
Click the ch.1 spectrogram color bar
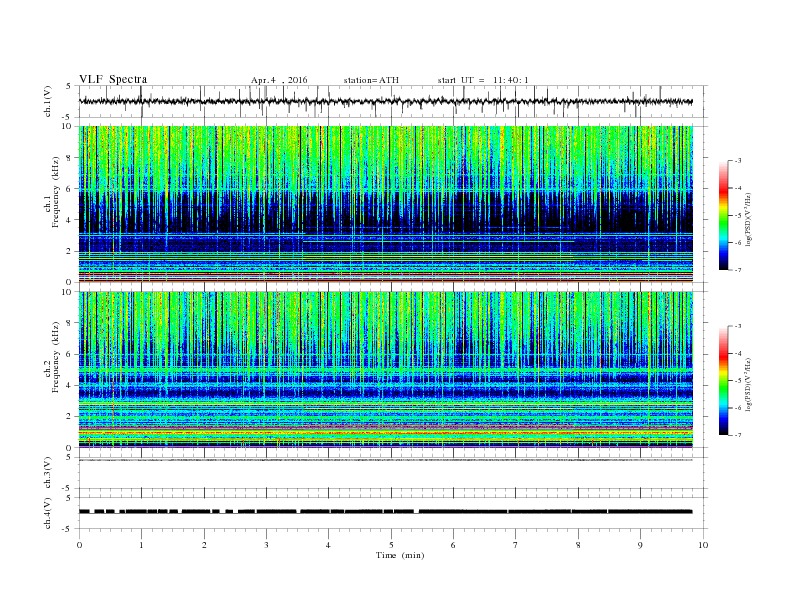(x=723, y=215)
